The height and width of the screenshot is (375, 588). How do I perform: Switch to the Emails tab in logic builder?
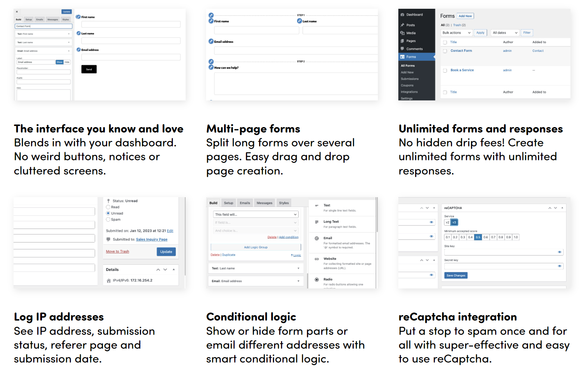click(245, 203)
